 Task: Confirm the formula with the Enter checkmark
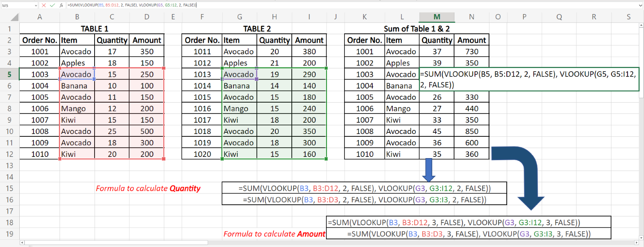click(52, 5)
